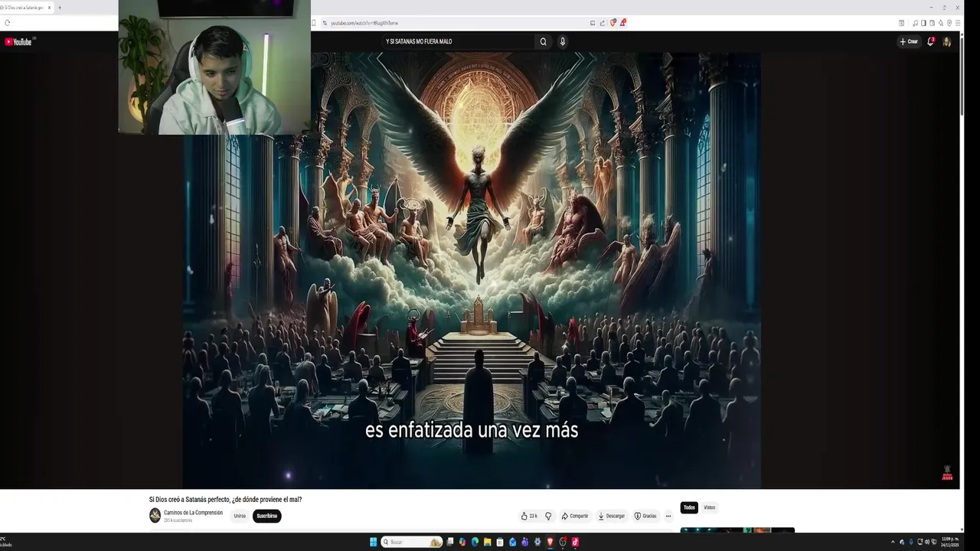
Task: Click the magnifier search button
Action: (543, 41)
